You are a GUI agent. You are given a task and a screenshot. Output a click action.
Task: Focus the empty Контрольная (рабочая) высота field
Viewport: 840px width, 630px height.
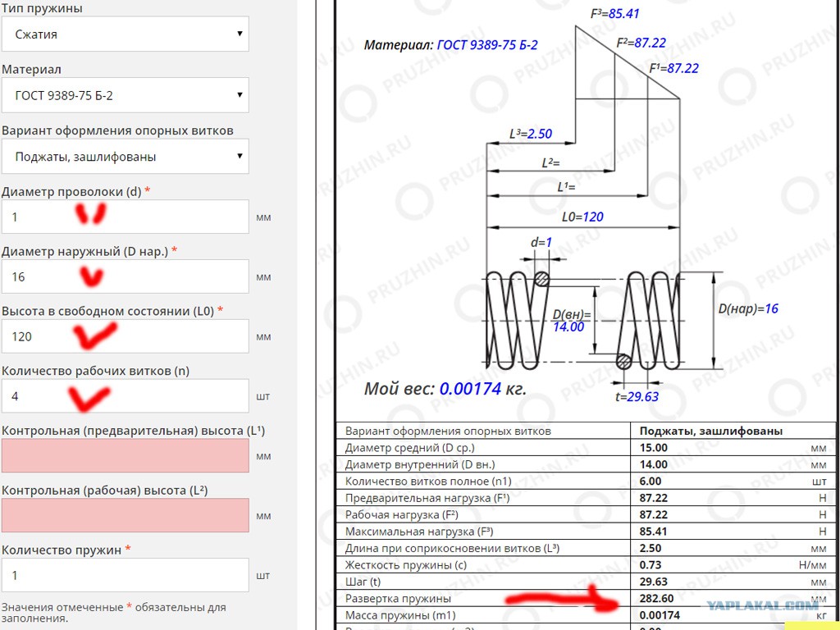tap(125, 515)
